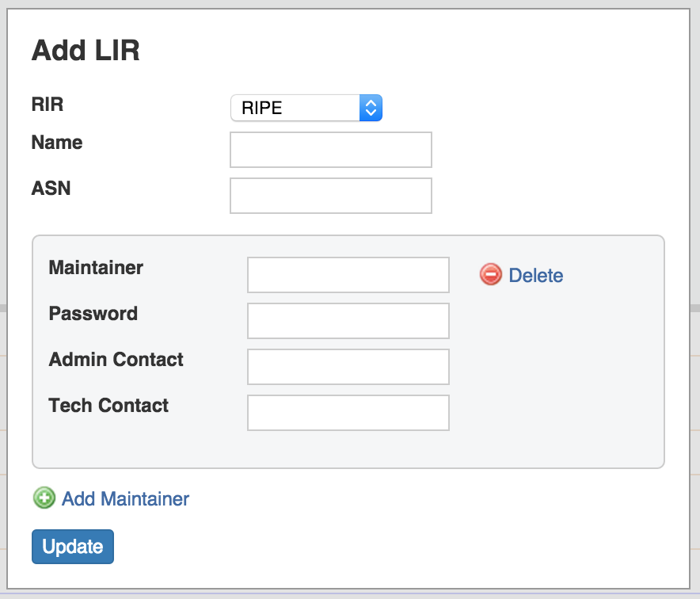Click the Password field label

tap(93, 314)
